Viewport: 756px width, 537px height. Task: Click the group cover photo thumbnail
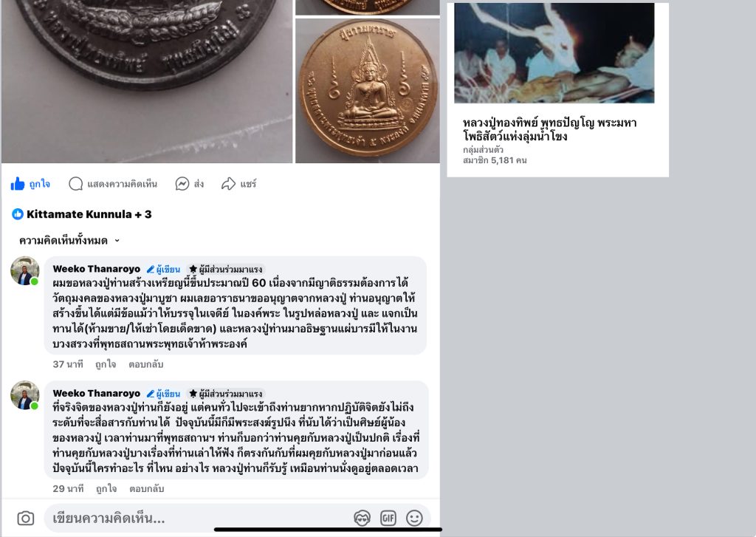[x=554, y=53]
